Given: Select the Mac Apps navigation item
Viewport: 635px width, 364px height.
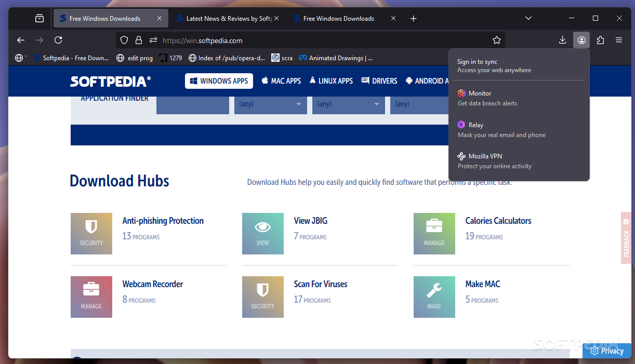Looking at the screenshot, I should [x=281, y=81].
